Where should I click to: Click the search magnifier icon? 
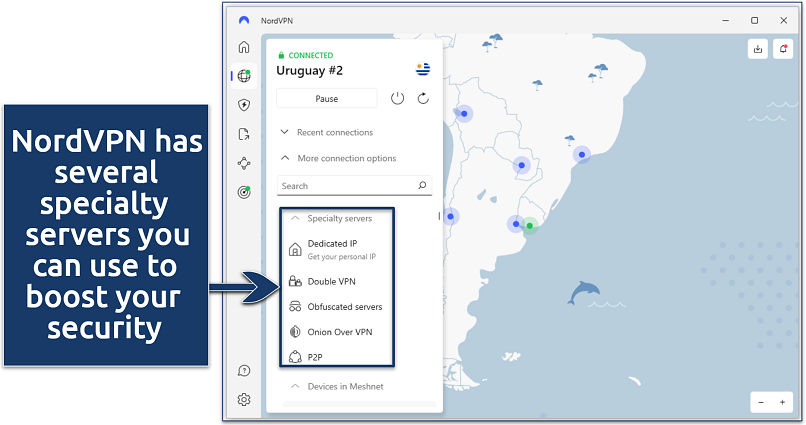pyautogui.click(x=422, y=186)
